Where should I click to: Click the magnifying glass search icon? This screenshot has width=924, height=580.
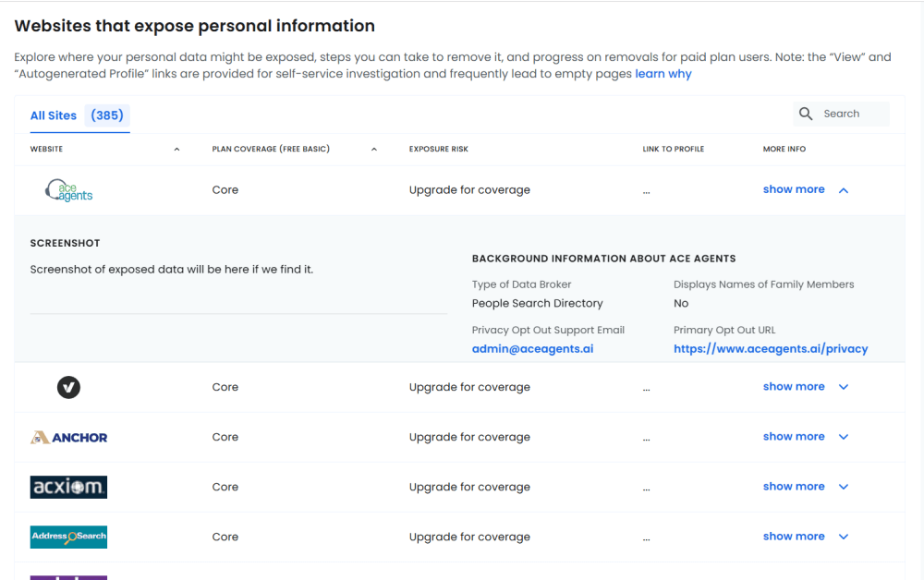(x=806, y=114)
